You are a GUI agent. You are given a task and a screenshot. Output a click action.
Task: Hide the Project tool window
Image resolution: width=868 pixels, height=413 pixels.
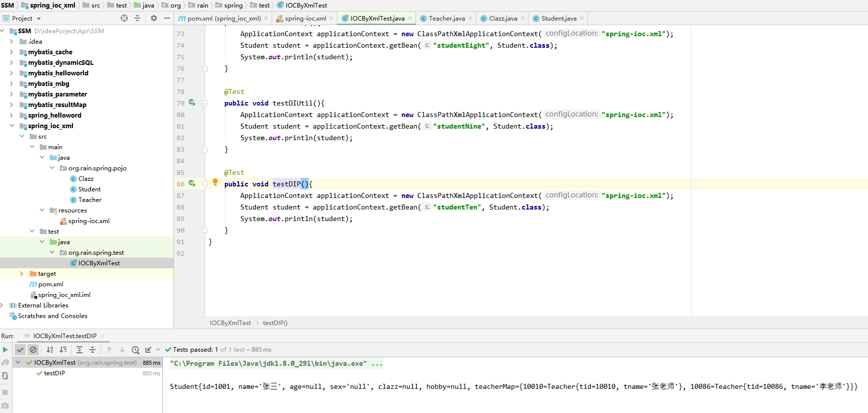[x=167, y=18]
